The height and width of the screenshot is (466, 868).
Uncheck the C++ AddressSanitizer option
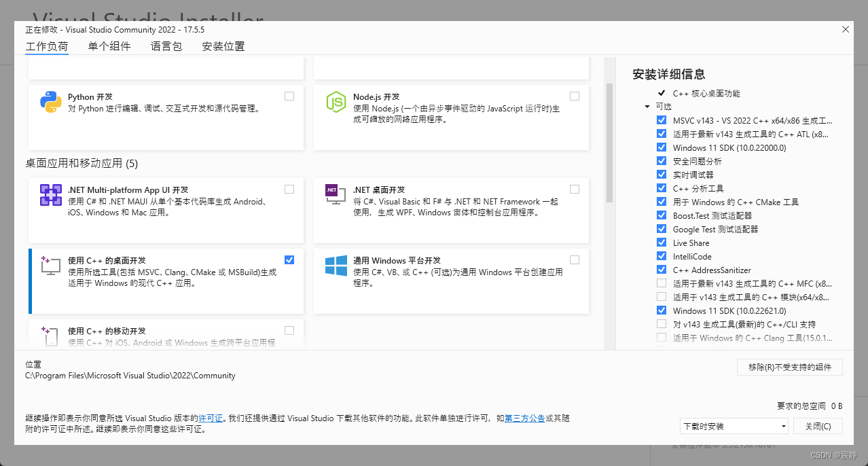click(662, 270)
